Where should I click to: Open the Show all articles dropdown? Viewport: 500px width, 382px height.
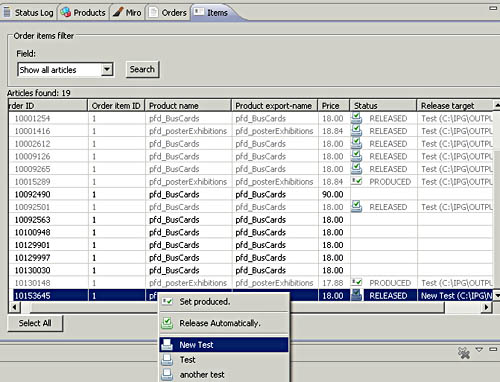107,70
